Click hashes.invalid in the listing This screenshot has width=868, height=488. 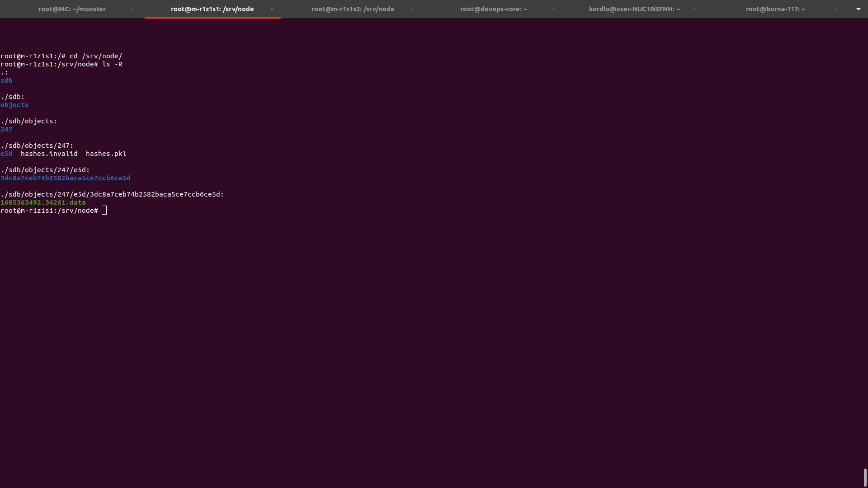tap(49, 154)
